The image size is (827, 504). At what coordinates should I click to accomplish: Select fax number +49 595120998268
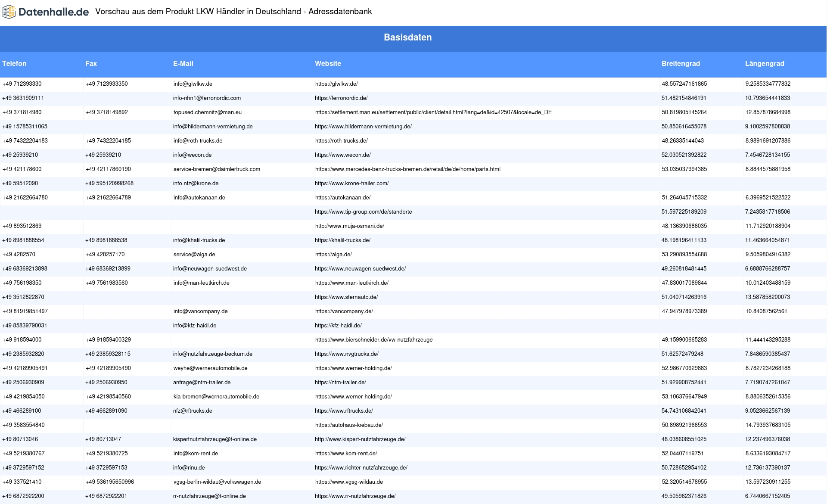coord(109,184)
